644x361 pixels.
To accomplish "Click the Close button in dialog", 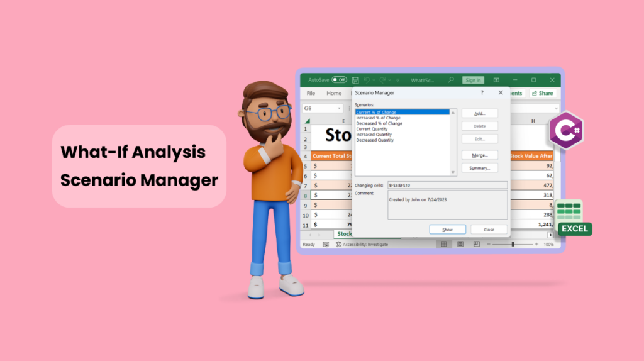I will (x=489, y=230).
